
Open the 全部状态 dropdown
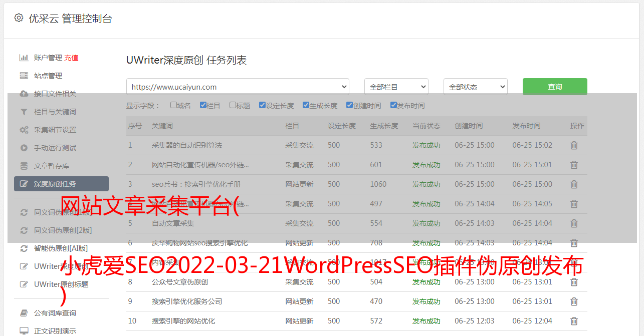[476, 87]
